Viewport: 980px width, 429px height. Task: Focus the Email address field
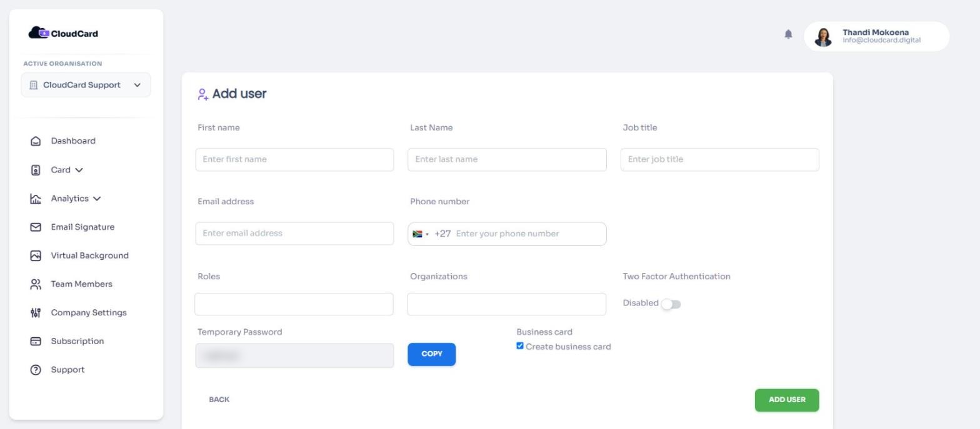pos(294,234)
